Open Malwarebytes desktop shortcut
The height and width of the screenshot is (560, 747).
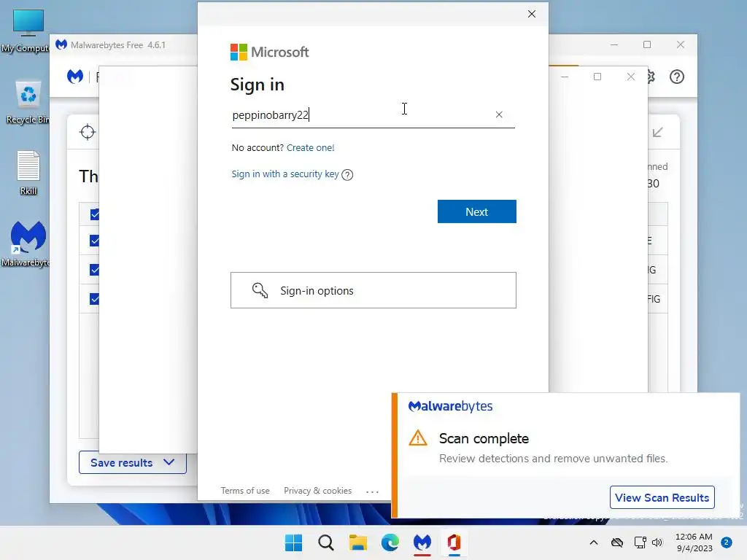(27, 244)
